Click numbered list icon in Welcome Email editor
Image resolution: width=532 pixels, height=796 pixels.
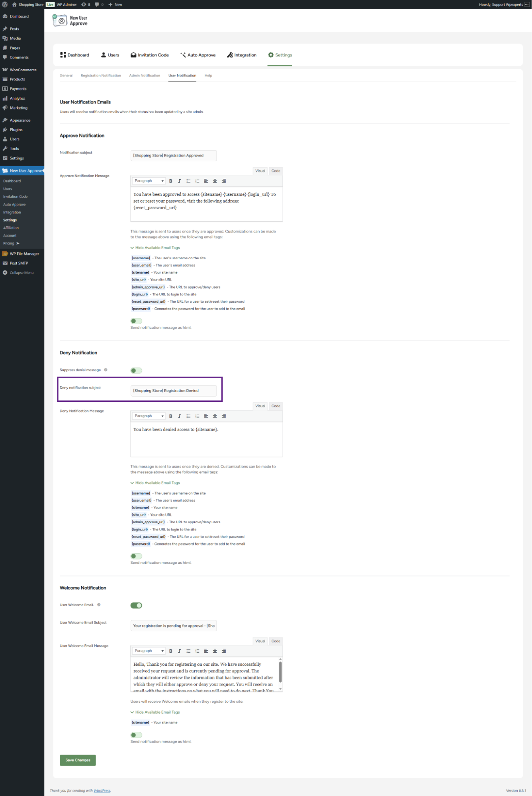[x=197, y=651]
